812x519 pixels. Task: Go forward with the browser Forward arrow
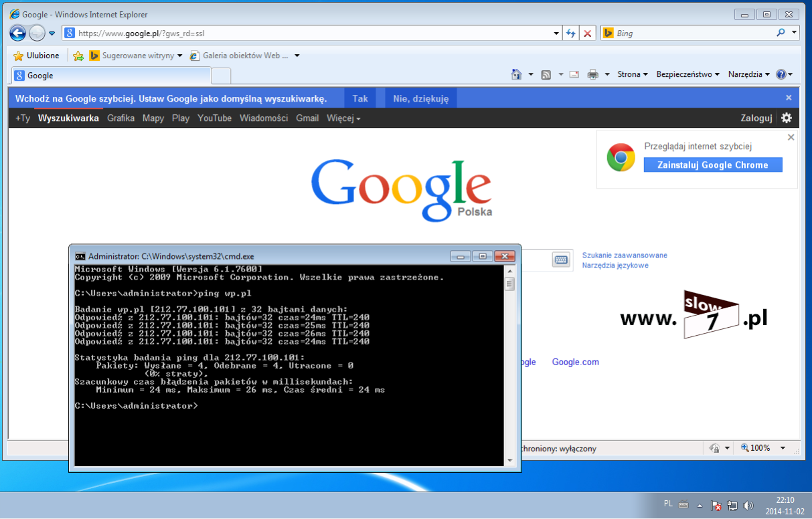pos(37,33)
